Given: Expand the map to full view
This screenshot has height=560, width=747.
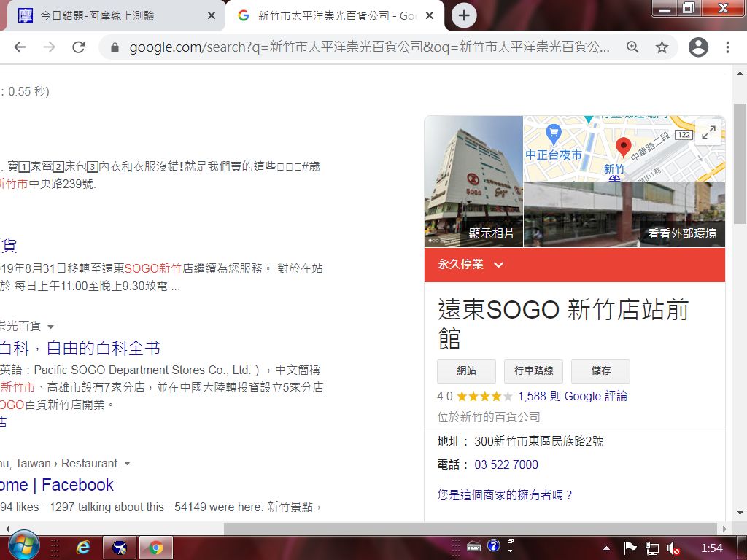Looking at the screenshot, I should click(x=708, y=132).
